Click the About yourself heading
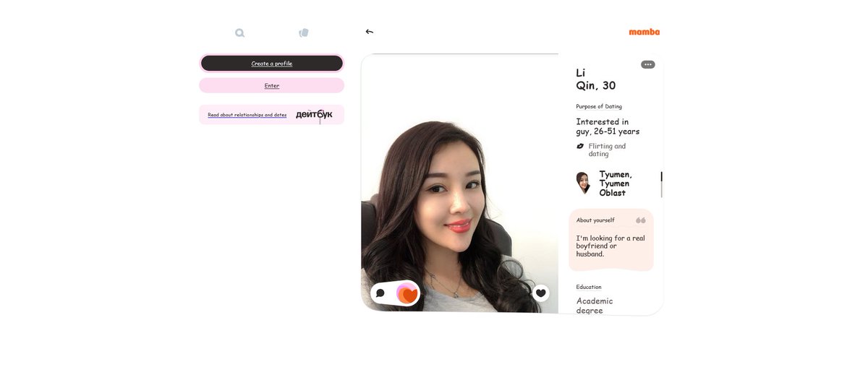This screenshot has height=367, width=868. coord(595,220)
